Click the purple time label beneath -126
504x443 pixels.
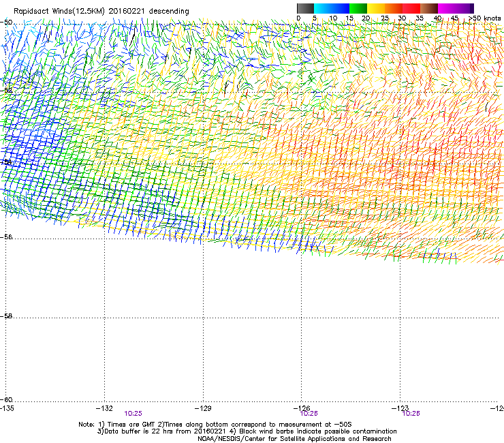click(x=309, y=414)
